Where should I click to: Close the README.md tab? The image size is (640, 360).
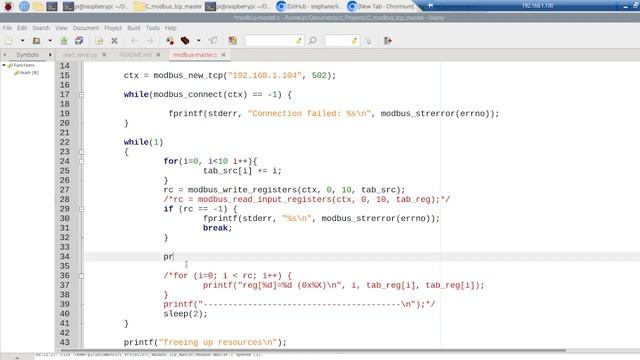pyautogui.click(x=158, y=55)
